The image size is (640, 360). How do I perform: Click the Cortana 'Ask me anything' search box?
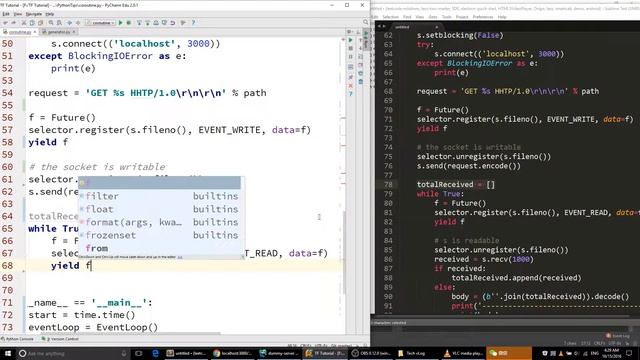coord(73,353)
